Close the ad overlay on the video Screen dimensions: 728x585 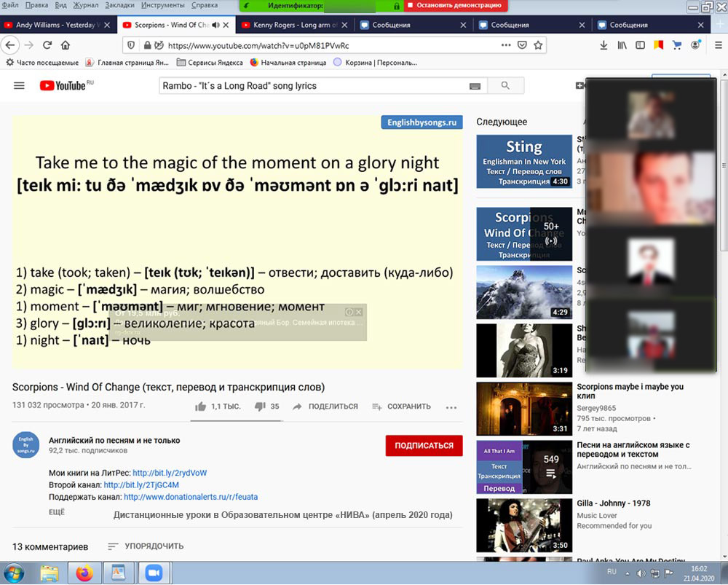point(358,313)
